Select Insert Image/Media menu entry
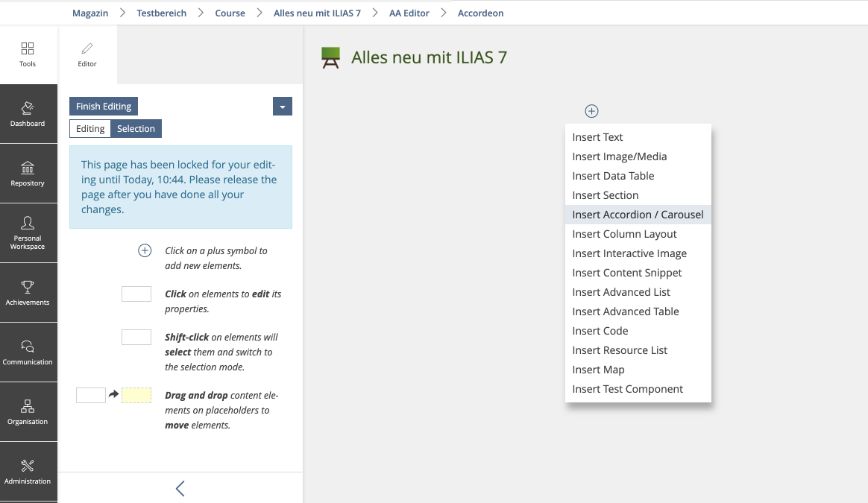The image size is (868, 503). point(619,156)
